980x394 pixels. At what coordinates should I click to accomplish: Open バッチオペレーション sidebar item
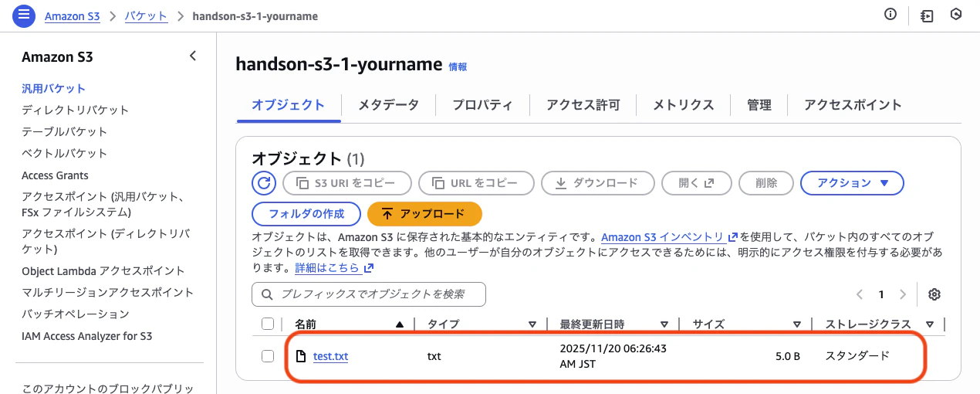coord(76,314)
